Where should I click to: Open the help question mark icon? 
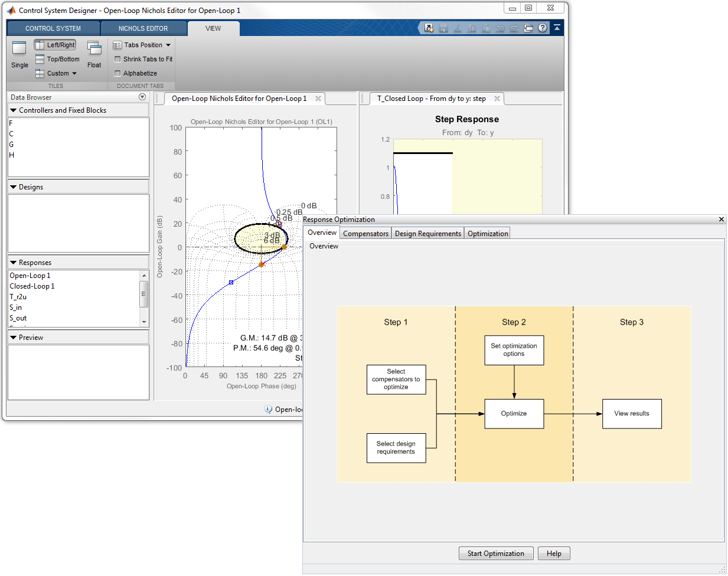click(543, 28)
